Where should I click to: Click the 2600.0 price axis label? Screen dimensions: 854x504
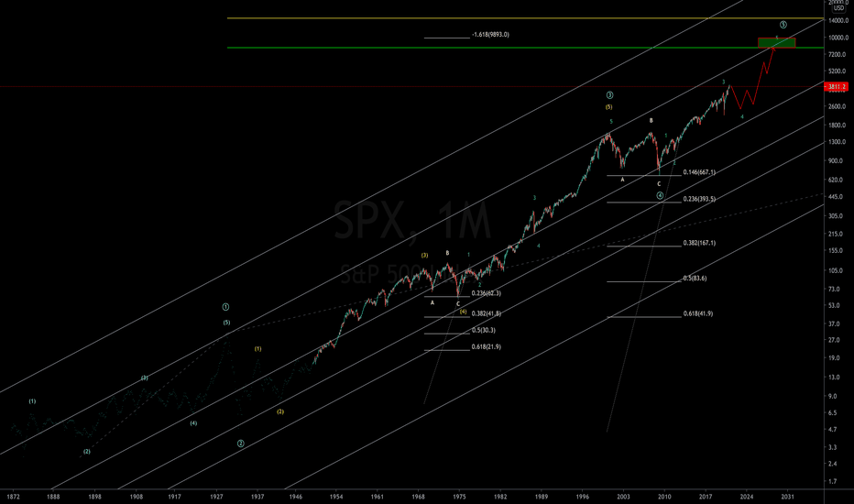pyautogui.click(x=837, y=106)
